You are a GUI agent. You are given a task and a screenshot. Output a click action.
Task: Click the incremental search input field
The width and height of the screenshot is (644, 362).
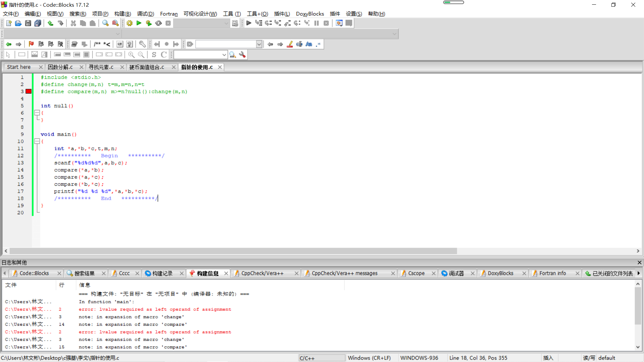(226, 44)
